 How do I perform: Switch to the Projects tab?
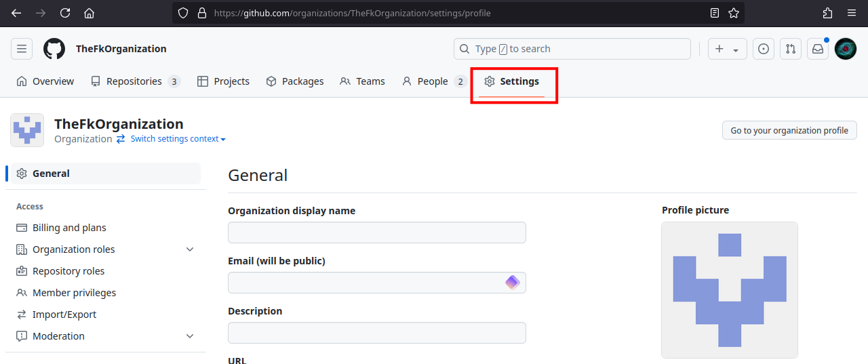click(x=224, y=81)
